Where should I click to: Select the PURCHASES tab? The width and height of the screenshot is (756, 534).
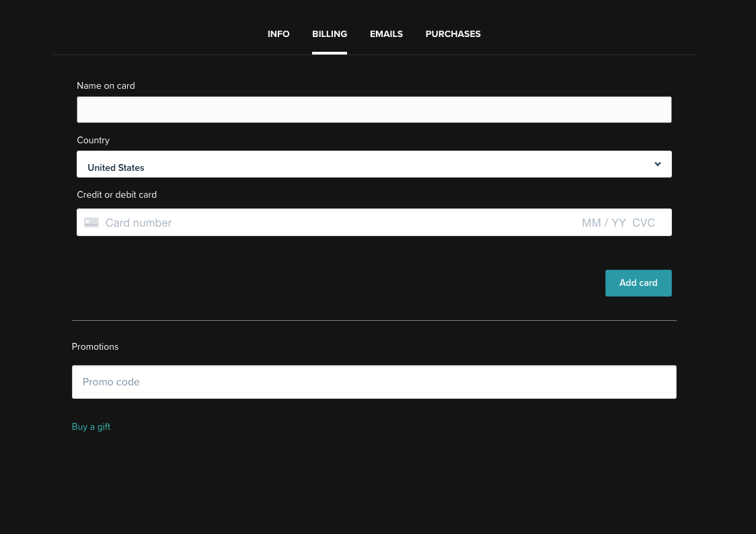pos(453,34)
